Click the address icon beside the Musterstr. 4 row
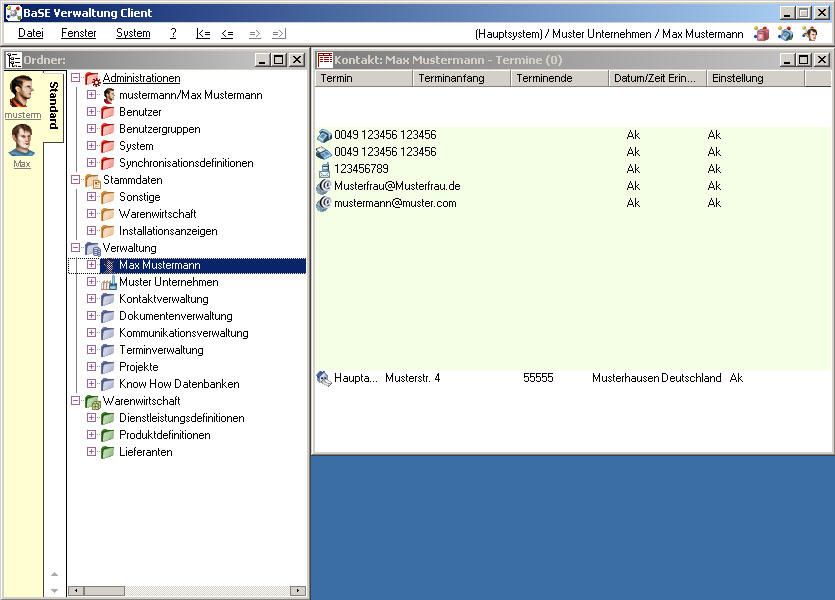This screenshot has height=600, width=835. coord(323,378)
